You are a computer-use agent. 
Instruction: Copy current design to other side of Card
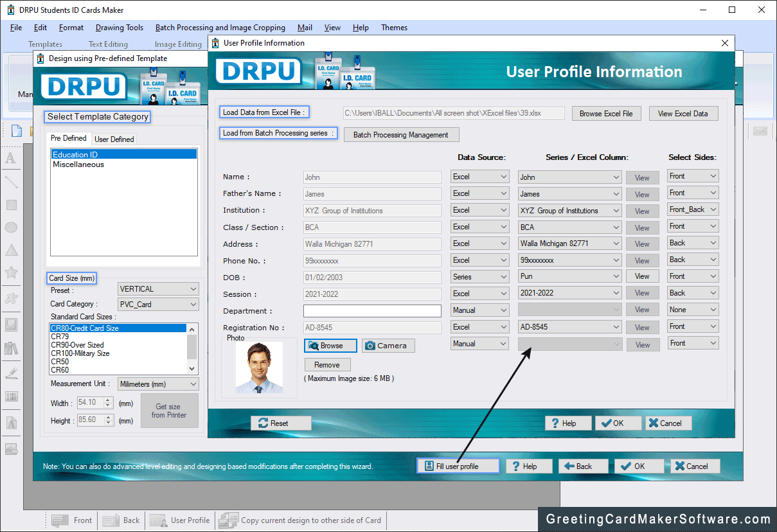301,520
